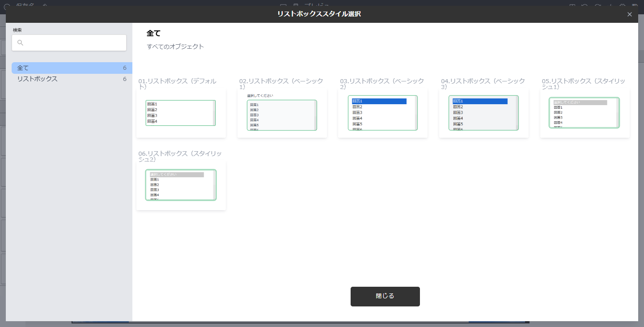This screenshot has width=644, height=327.
Task: Pick the 03 ベーシック2 listbox preview thumbnail
Action: tap(382, 113)
